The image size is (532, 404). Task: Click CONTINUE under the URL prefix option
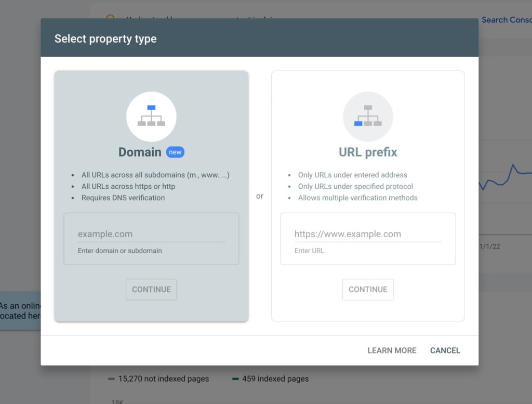(x=368, y=290)
